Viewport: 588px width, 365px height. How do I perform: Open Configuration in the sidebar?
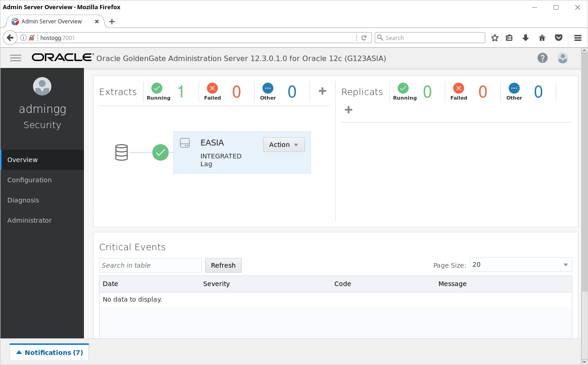coord(42,180)
